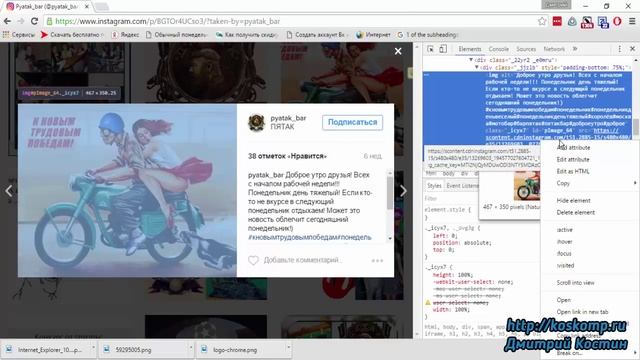Open the hashtag link in caption
Screen dimensions: 640x360
pyautogui.click(x=310, y=237)
